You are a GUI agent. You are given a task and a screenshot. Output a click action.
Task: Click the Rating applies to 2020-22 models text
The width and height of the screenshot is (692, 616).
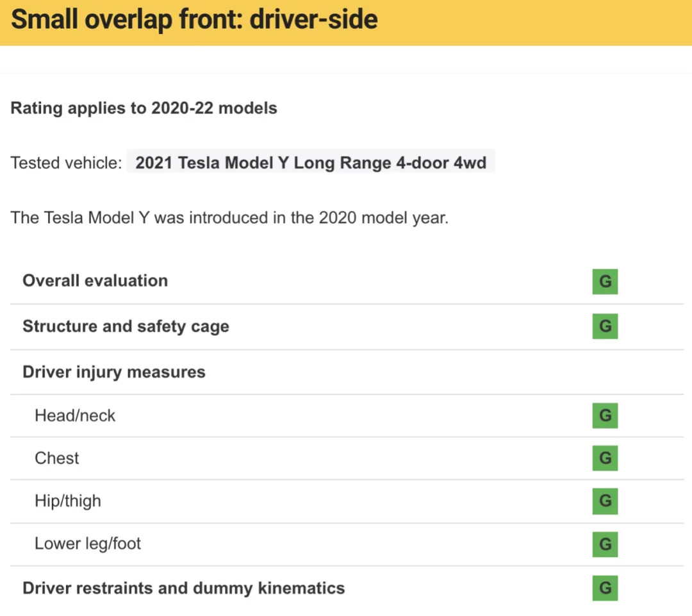(144, 108)
